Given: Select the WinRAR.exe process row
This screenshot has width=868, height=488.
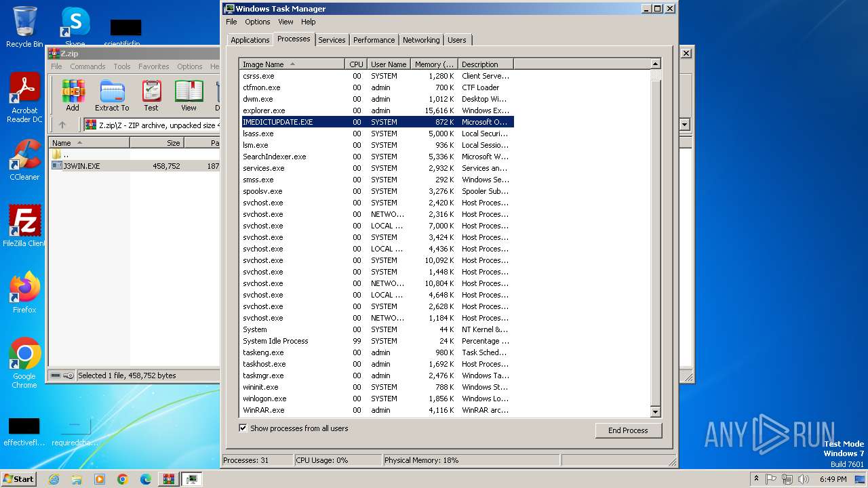Looking at the screenshot, I should 377,410.
